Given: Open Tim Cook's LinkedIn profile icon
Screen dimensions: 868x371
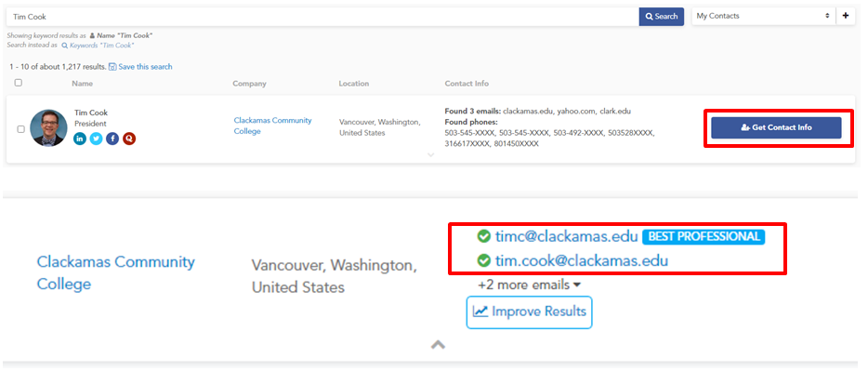Looking at the screenshot, I should click(x=80, y=139).
